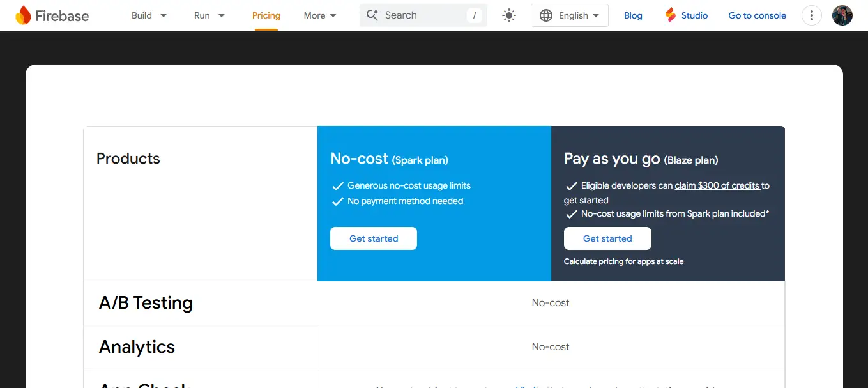The height and width of the screenshot is (388, 868).
Task: Click the search sparkle magnifier icon
Action: tap(372, 15)
